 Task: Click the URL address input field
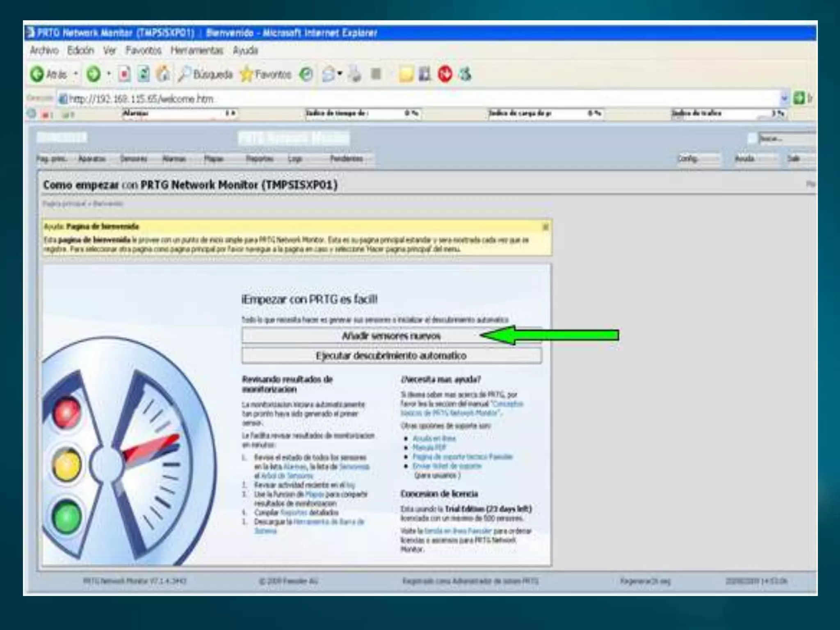point(418,99)
